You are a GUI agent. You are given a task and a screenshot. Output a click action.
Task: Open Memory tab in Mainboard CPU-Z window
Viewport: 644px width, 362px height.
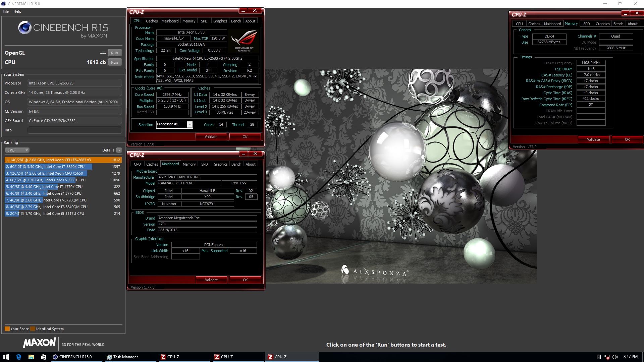point(189,164)
